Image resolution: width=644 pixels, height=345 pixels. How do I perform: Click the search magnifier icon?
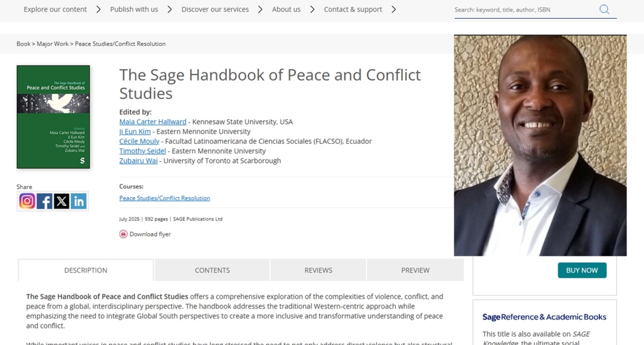click(x=604, y=9)
